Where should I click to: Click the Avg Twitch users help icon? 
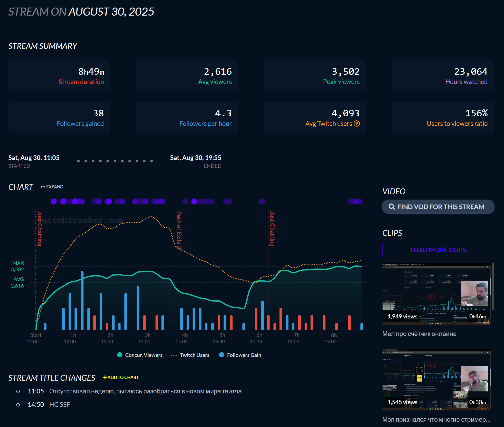coord(357,124)
